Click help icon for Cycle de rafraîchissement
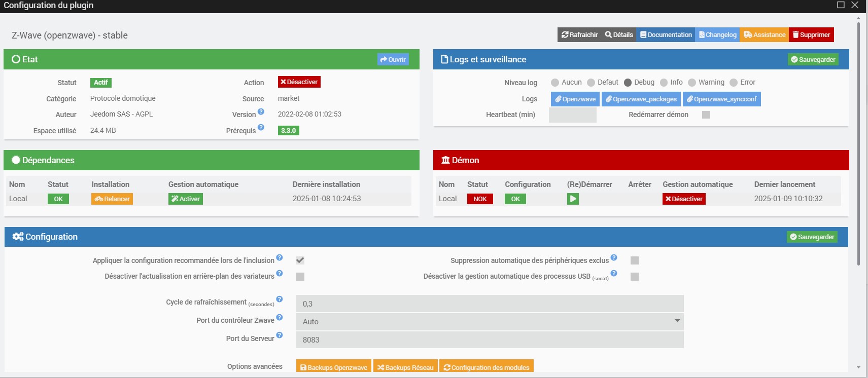868x378 pixels. tap(280, 299)
